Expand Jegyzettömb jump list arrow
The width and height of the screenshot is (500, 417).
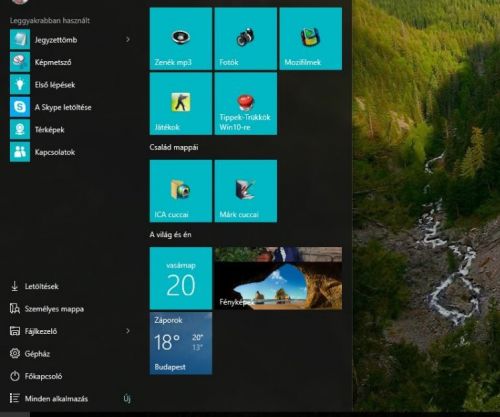[128, 39]
